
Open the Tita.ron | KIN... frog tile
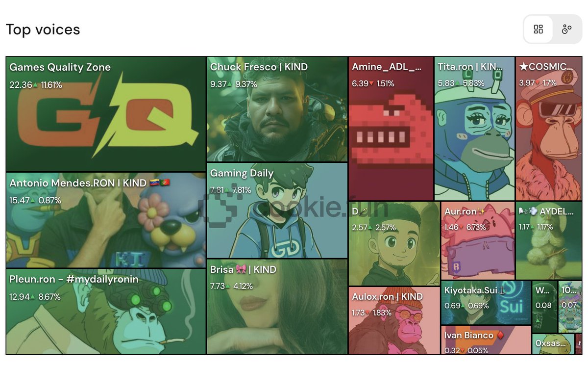(474, 129)
